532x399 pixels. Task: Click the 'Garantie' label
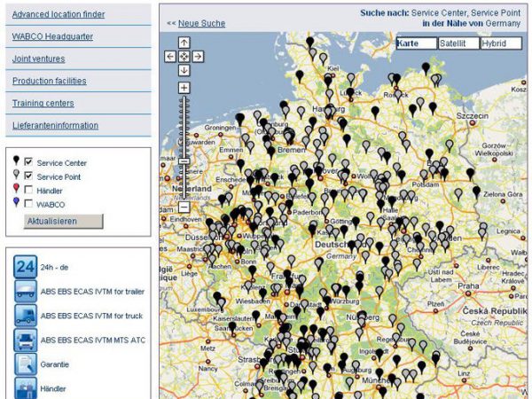(x=55, y=364)
